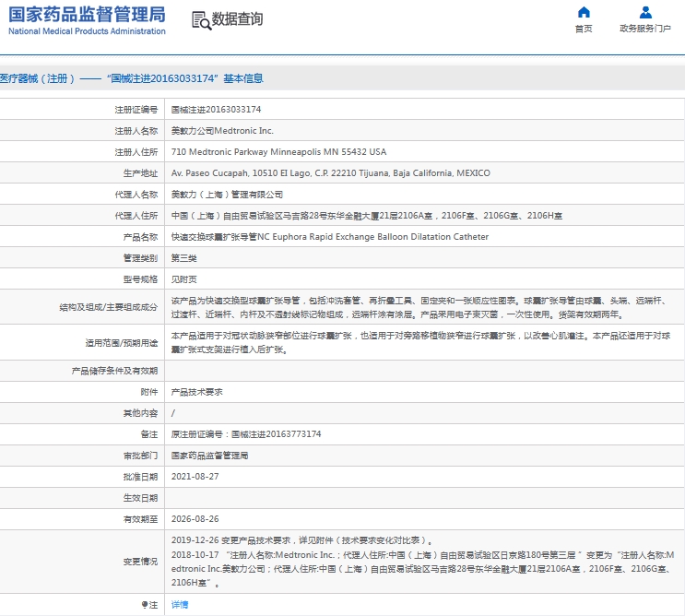Image resolution: width=685 pixels, height=616 pixels.
Task: Select the 变更情况 change history text
Action: 422,562
